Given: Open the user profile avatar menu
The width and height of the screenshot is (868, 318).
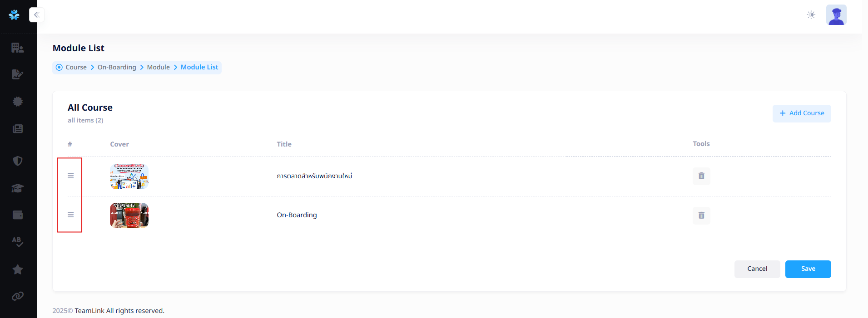Looking at the screenshot, I should coord(836,15).
